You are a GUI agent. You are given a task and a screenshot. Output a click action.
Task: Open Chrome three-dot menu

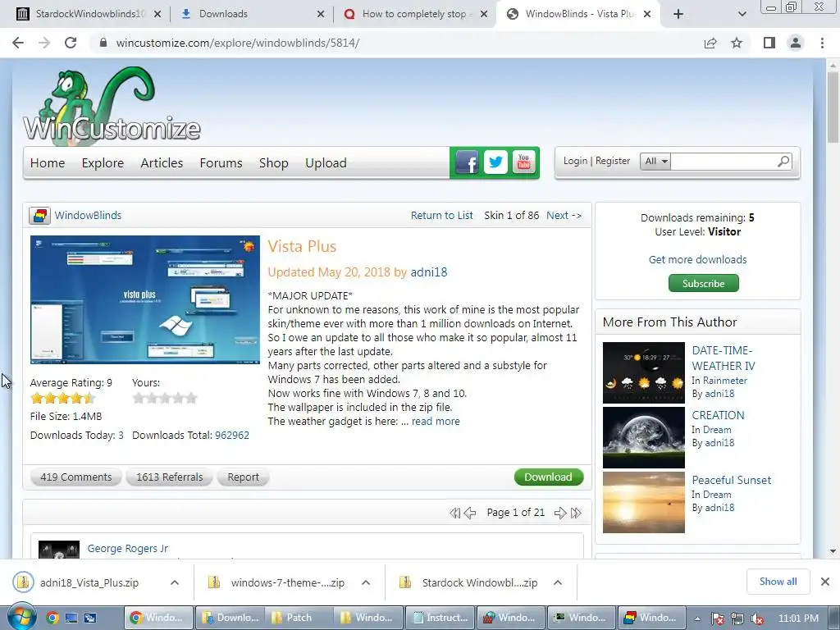(x=822, y=43)
